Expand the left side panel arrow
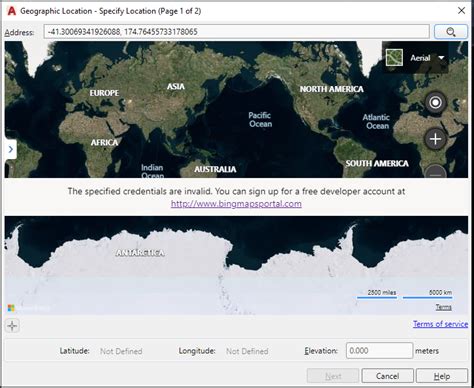474x388 pixels. tap(11, 149)
